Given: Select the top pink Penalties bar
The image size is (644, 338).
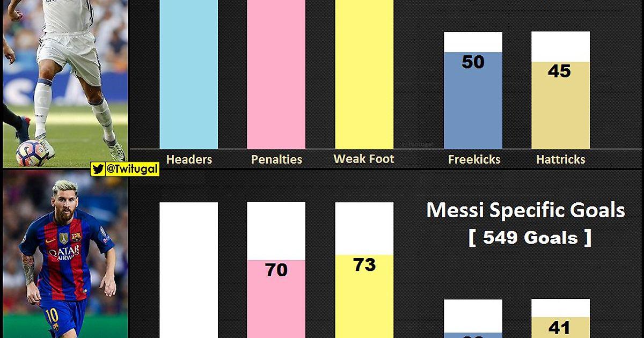Looking at the screenshot, I should point(276,74).
